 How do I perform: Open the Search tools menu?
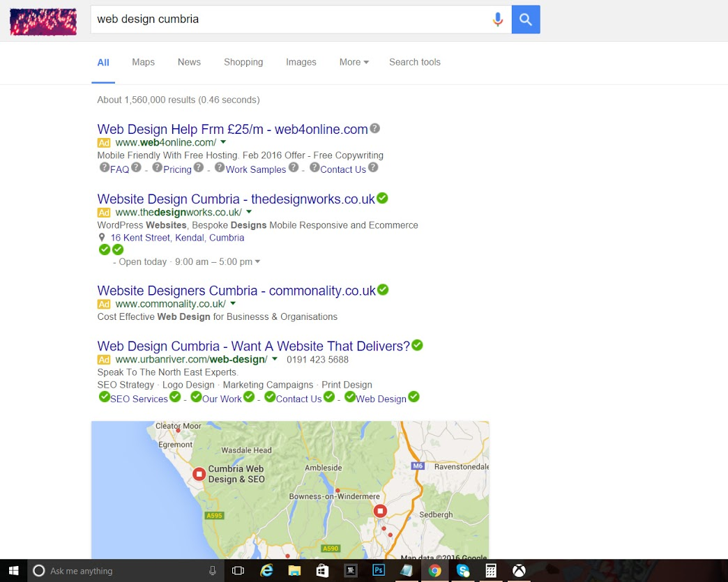coord(414,62)
